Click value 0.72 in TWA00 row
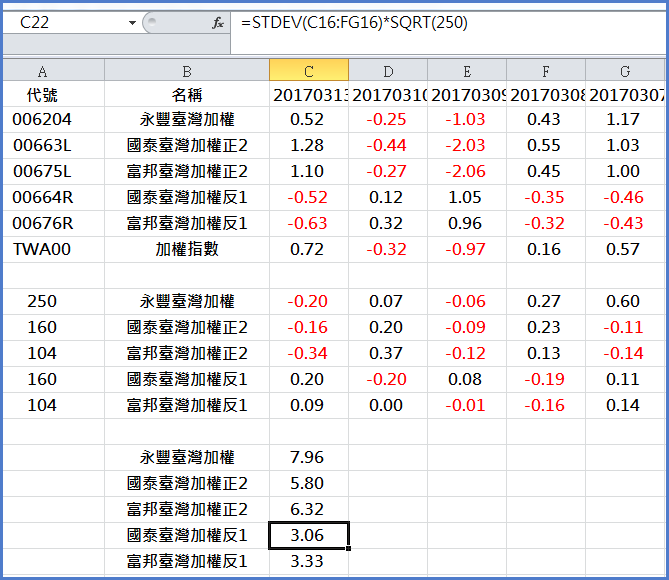 [309, 250]
